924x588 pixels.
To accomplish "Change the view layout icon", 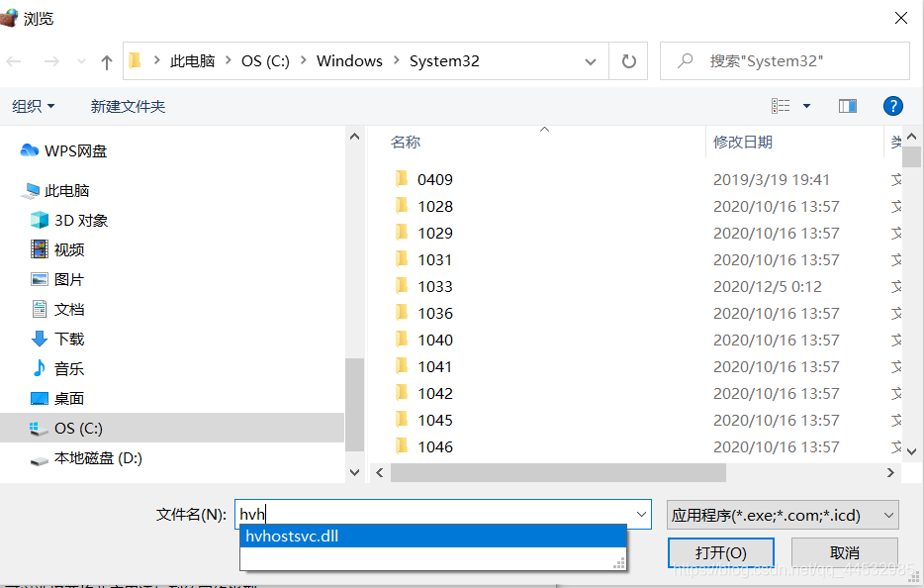I will click(781, 106).
